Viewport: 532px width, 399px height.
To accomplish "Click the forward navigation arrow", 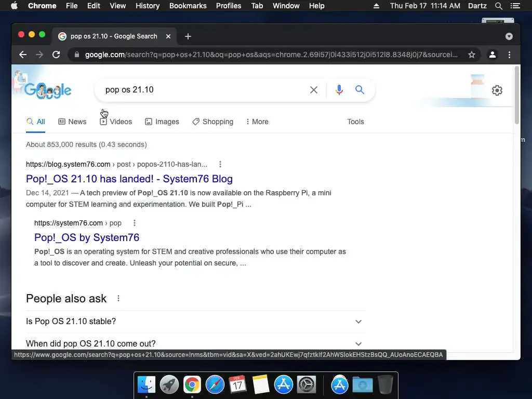I will pyautogui.click(x=39, y=55).
